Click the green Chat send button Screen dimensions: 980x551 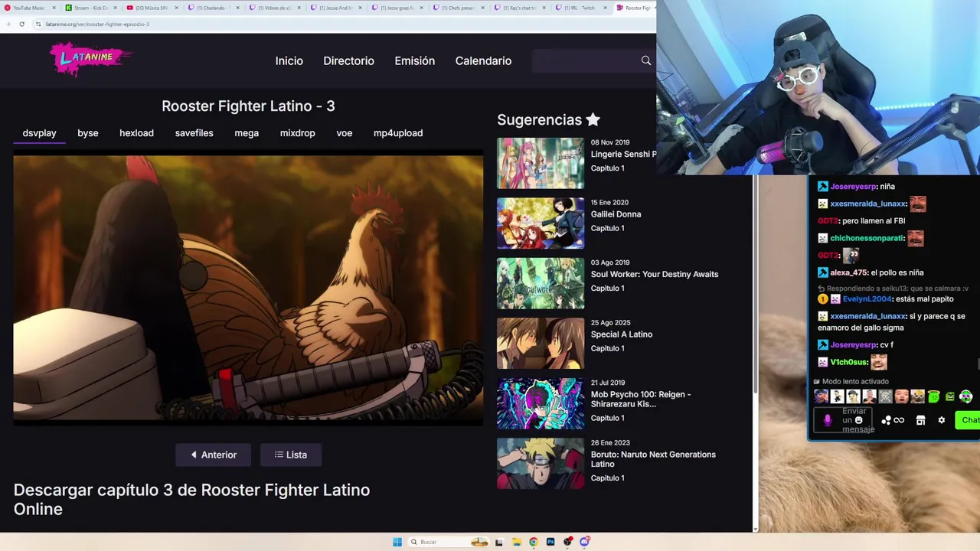point(969,419)
